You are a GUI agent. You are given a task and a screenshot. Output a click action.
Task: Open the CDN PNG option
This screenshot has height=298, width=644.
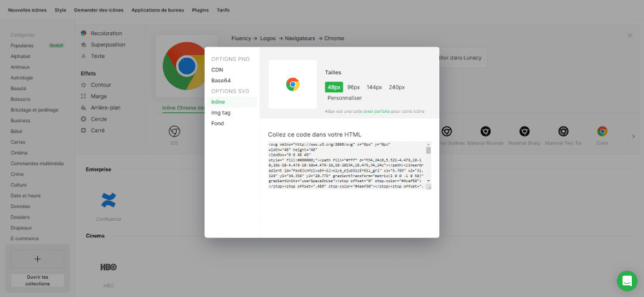click(218, 70)
